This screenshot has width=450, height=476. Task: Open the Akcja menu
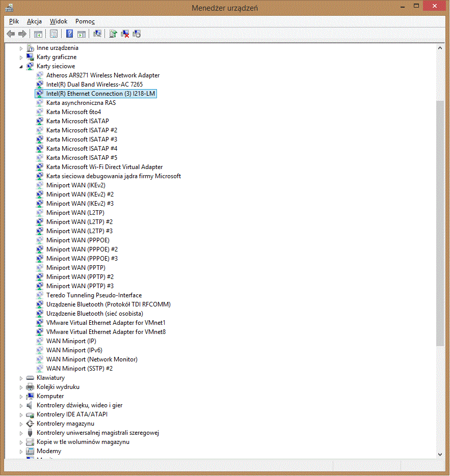pyautogui.click(x=34, y=21)
